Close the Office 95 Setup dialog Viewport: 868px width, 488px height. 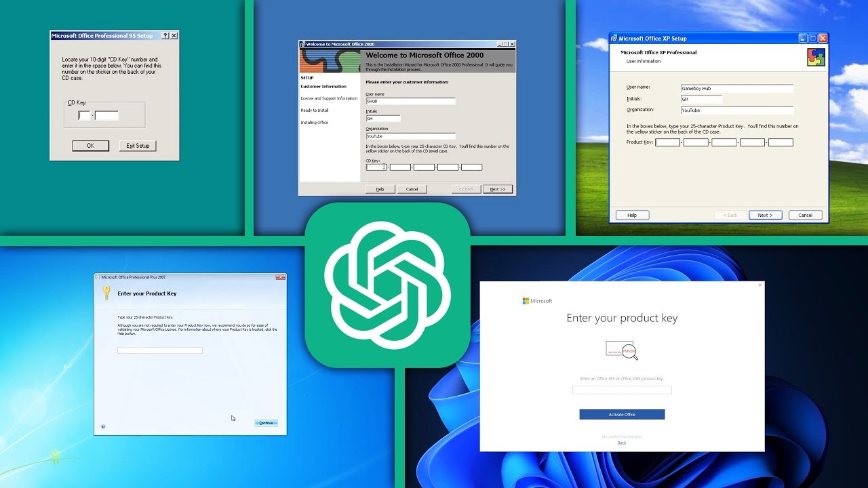point(174,35)
